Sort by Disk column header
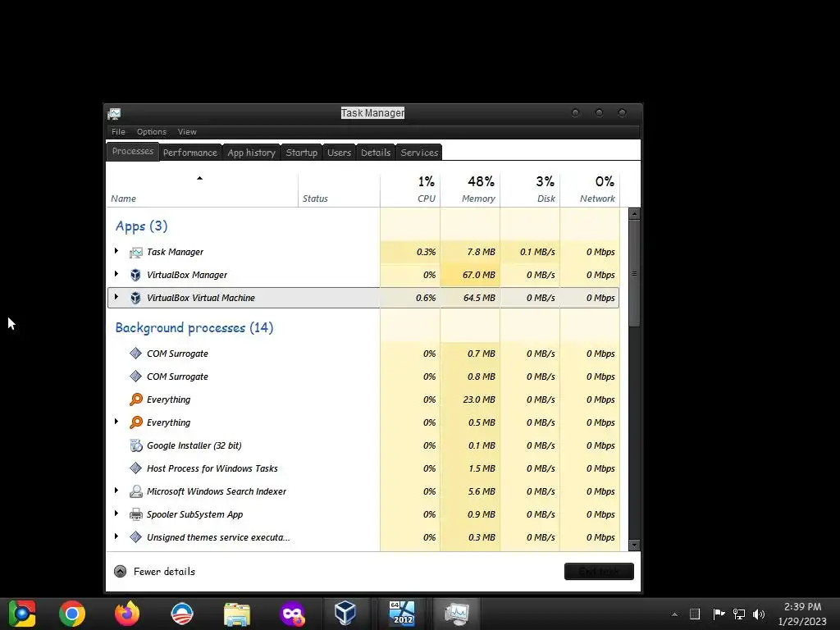Image resolution: width=840 pixels, height=630 pixels. [x=530, y=190]
